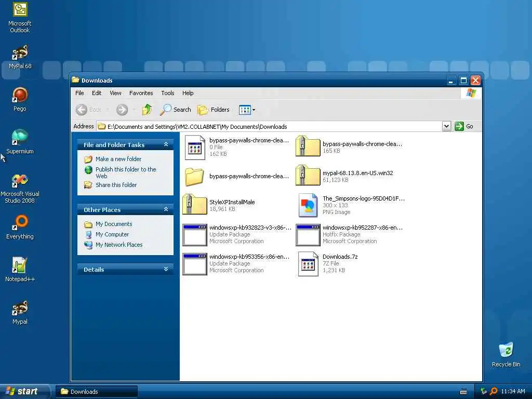
Task: Open the File menu
Action: [79, 93]
